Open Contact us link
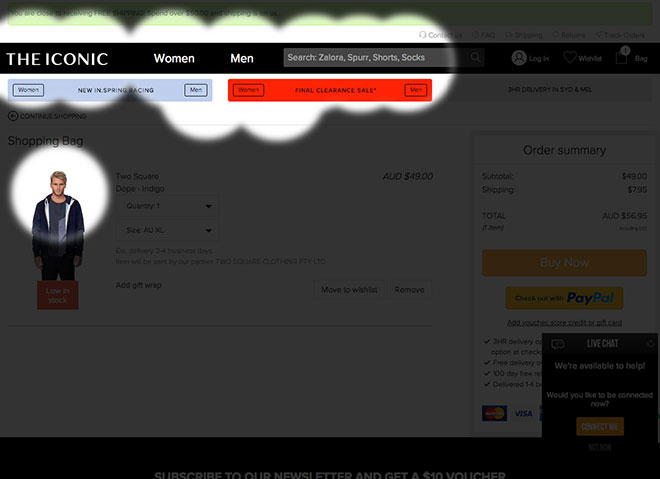The width and height of the screenshot is (660, 479). pyautogui.click(x=440, y=35)
